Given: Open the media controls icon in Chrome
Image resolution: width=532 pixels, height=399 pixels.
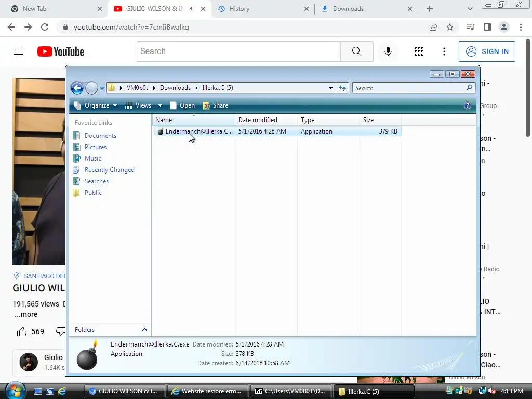Looking at the screenshot, I should coord(470,27).
